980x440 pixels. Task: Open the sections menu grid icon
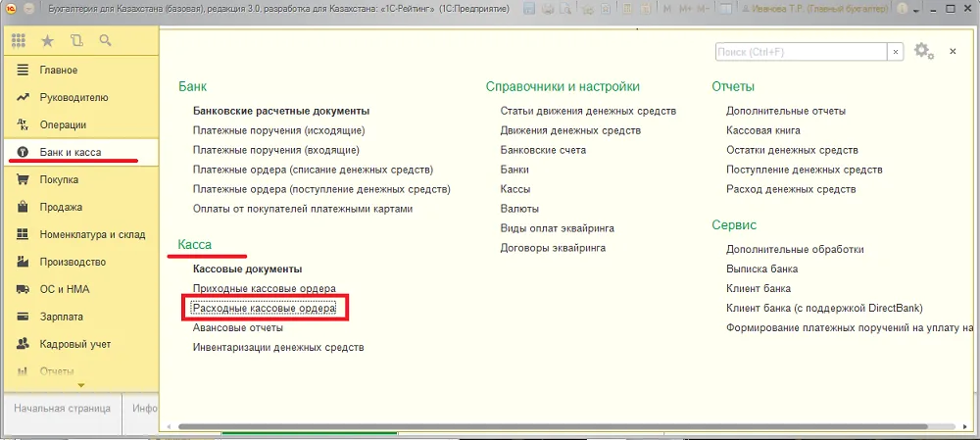18,40
